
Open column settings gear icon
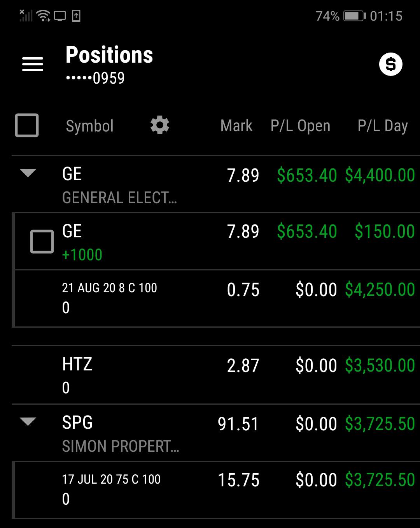[160, 125]
